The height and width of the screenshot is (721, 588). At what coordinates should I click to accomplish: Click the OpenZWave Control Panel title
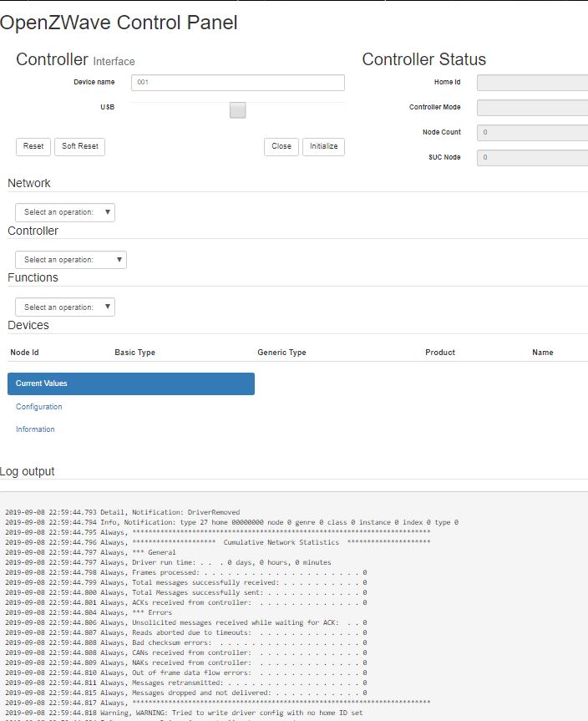tap(119, 23)
